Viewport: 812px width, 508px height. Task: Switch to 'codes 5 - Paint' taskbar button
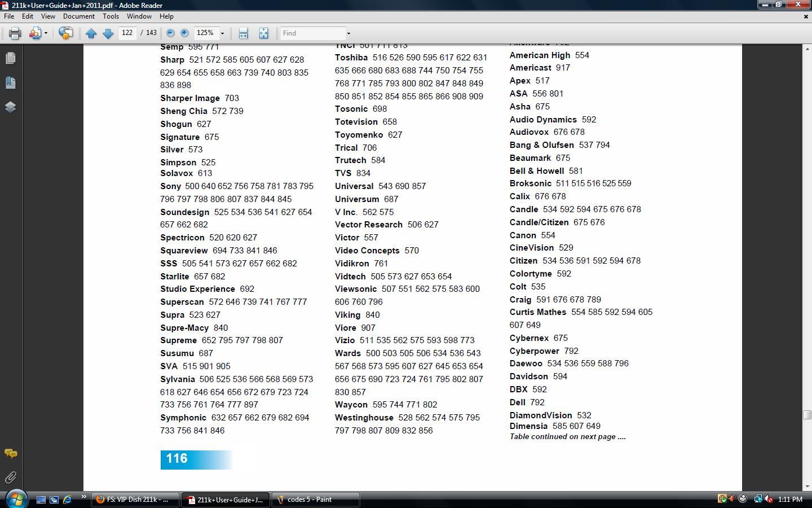[315, 500]
